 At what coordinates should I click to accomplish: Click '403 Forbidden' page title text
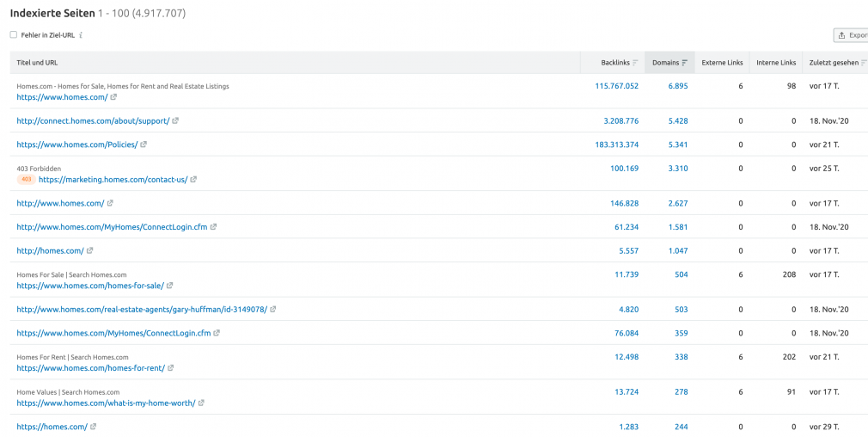pyautogui.click(x=39, y=169)
